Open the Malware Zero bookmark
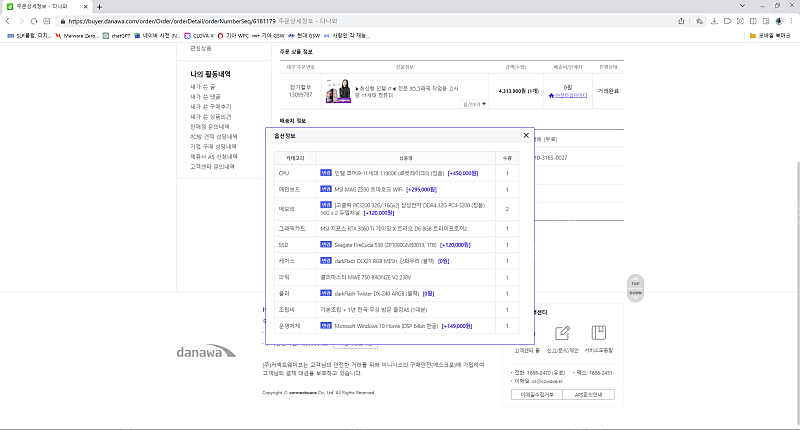The image size is (800, 430). click(77, 36)
